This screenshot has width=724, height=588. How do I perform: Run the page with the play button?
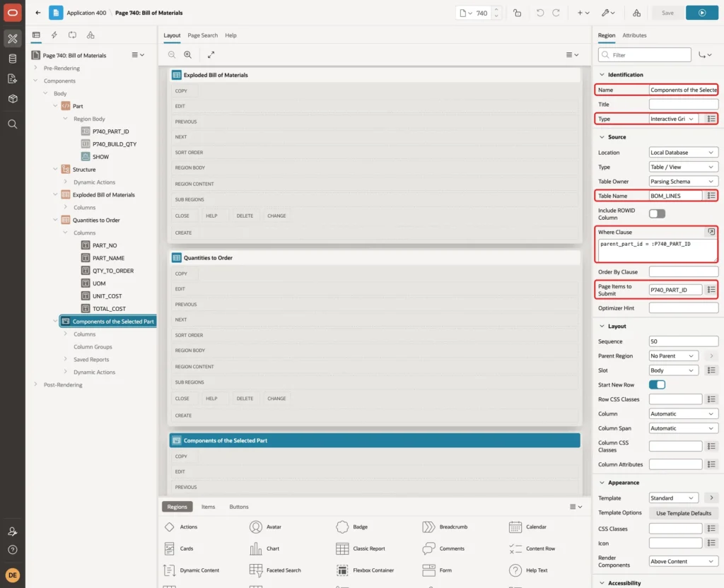click(702, 13)
